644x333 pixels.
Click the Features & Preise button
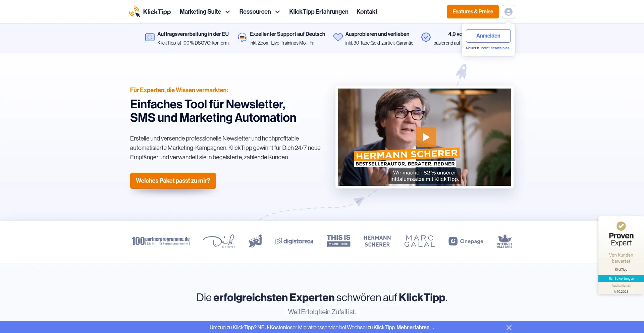473,12
